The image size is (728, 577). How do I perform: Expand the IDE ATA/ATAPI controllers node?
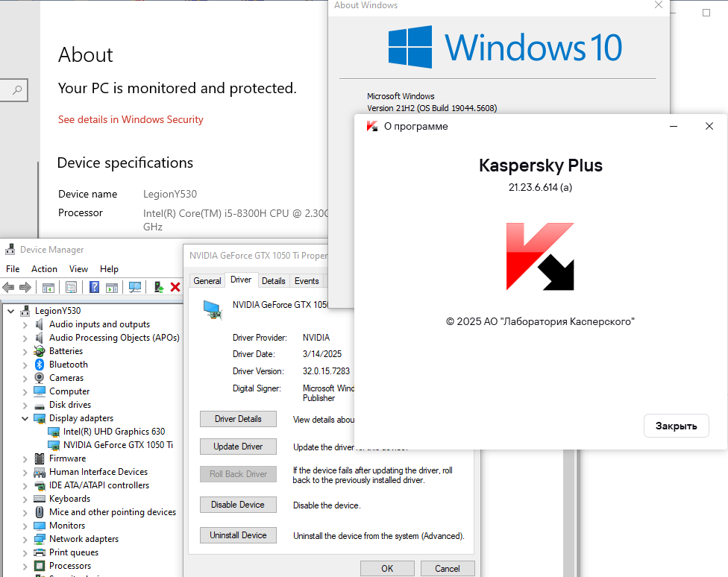coord(25,486)
